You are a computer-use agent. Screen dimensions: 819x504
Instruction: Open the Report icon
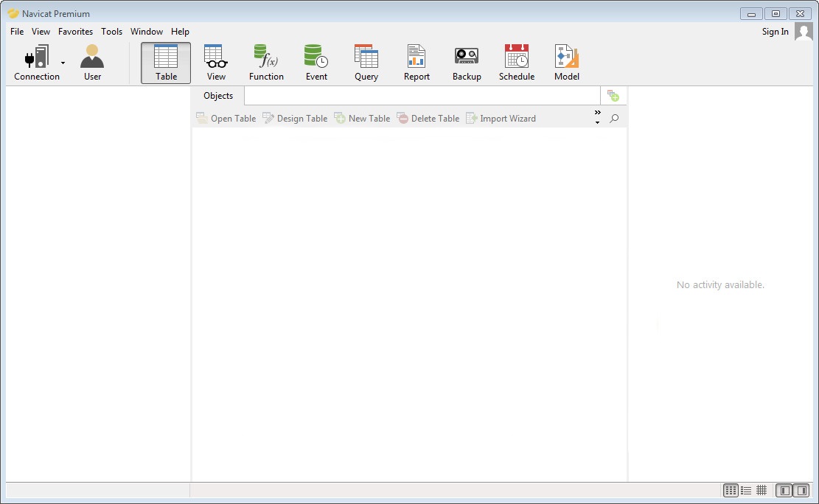click(x=417, y=57)
